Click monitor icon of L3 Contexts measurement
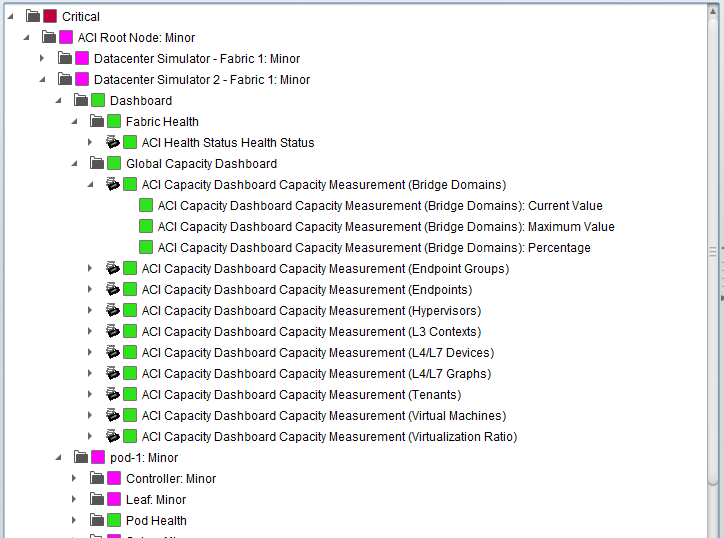The width and height of the screenshot is (724, 538). 113,332
